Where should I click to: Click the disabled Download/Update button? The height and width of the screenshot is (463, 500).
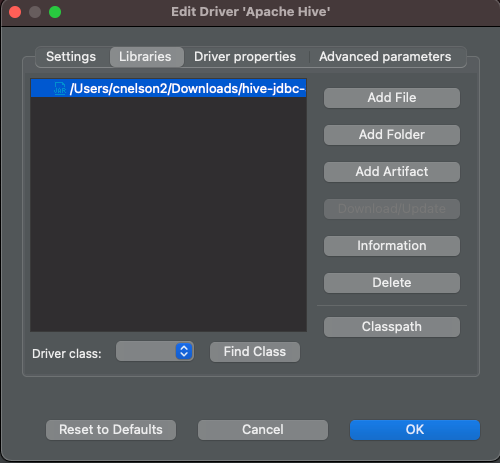(x=392, y=209)
